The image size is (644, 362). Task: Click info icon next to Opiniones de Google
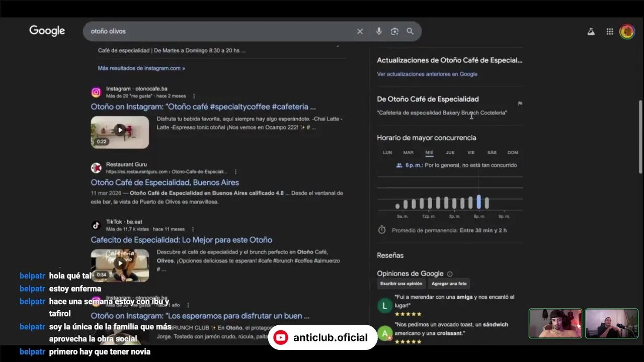coord(450,274)
